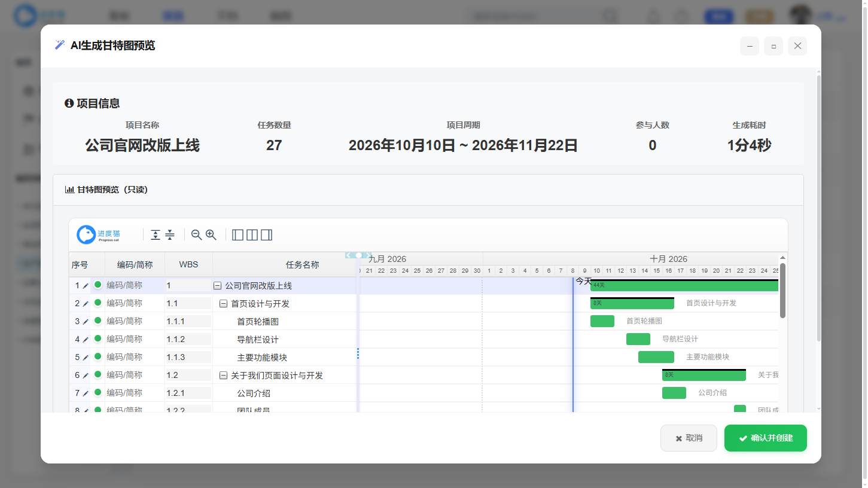The image size is (868, 488).
Task: Click the right arrow of the column splitter
Action: tap(368, 255)
